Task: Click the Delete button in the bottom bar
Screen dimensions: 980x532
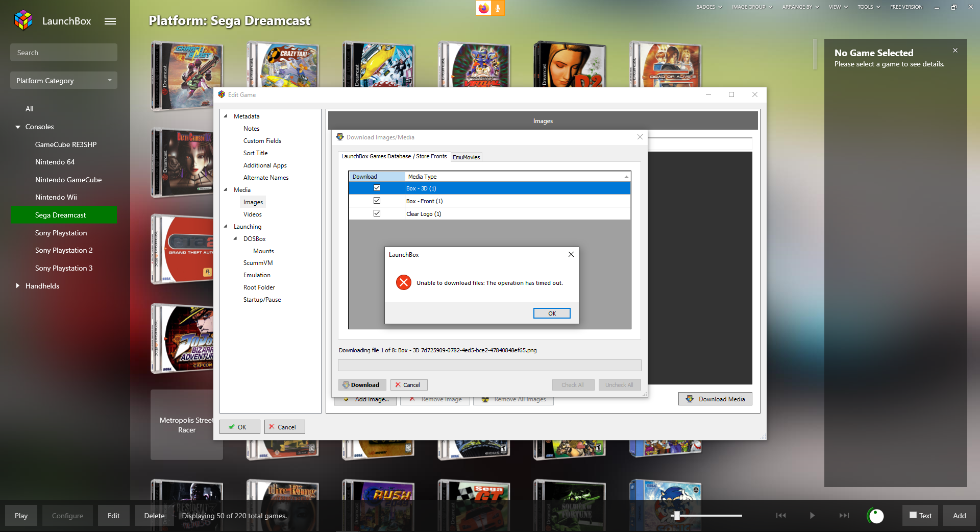Action: point(154,516)
